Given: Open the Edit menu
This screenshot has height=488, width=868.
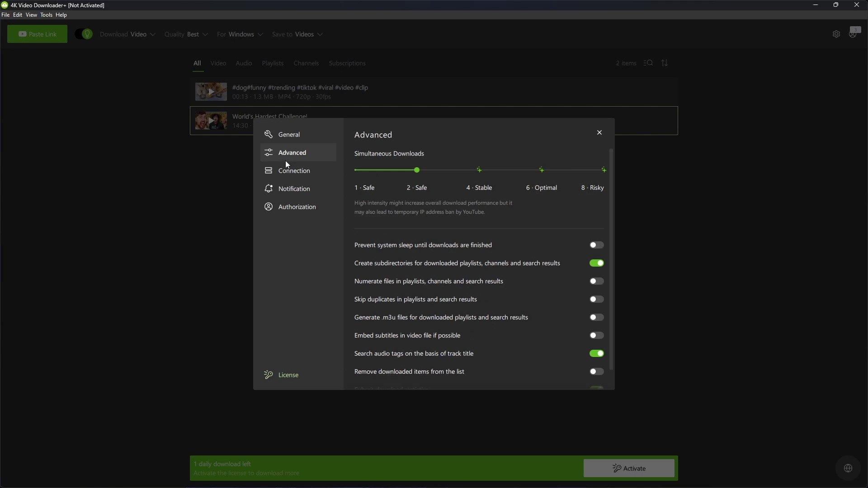Looking at the screenshot, I should [18, 15].
